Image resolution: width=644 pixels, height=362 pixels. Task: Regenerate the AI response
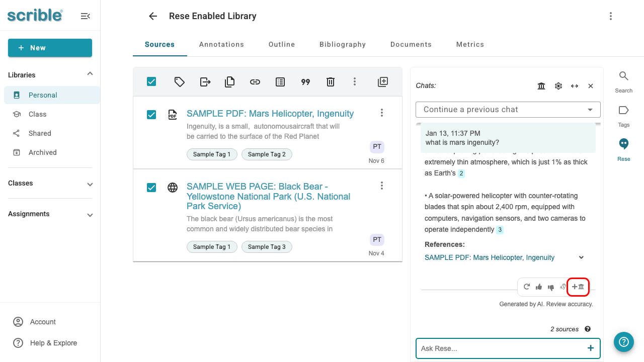click(x=527, y=287)
